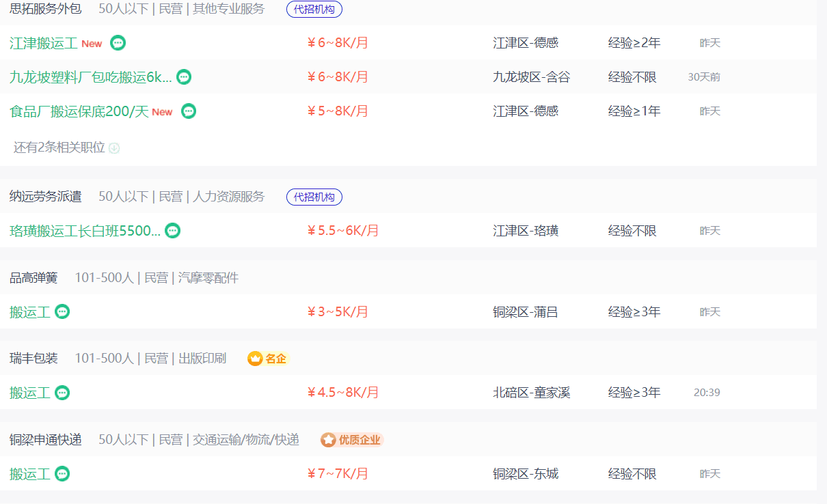Viewport: 827px width, 504px height.
Task: Click 纳远劳务派遣 company name
Action: tap(45, 197)
